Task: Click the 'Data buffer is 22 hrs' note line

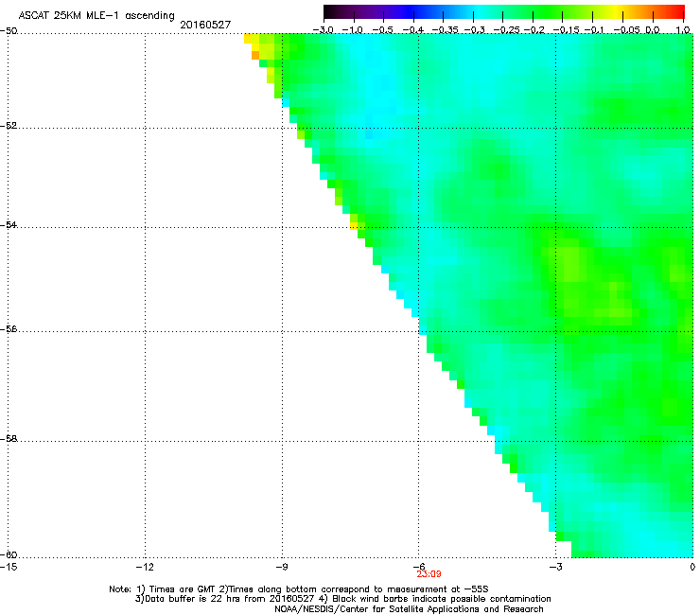Action: pyautogui.click(x=342, y=599)
